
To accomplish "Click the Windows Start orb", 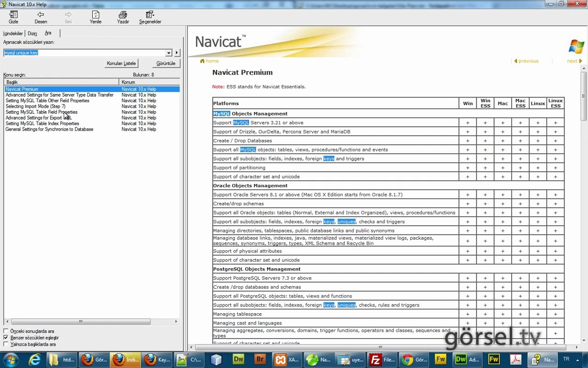I will click(x=11, y=359).
